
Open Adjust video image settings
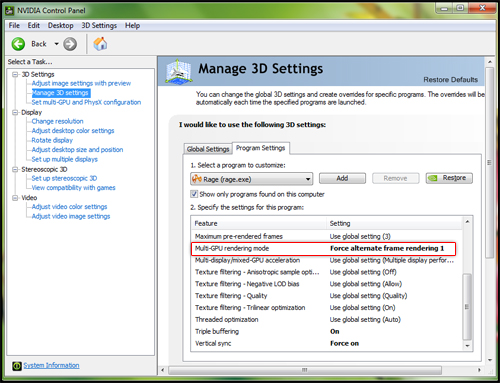(x=71, y=216)
